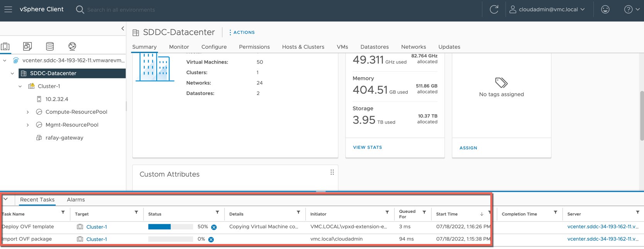
Task: Filter the Target column
Action: click(x=136, y=213)
